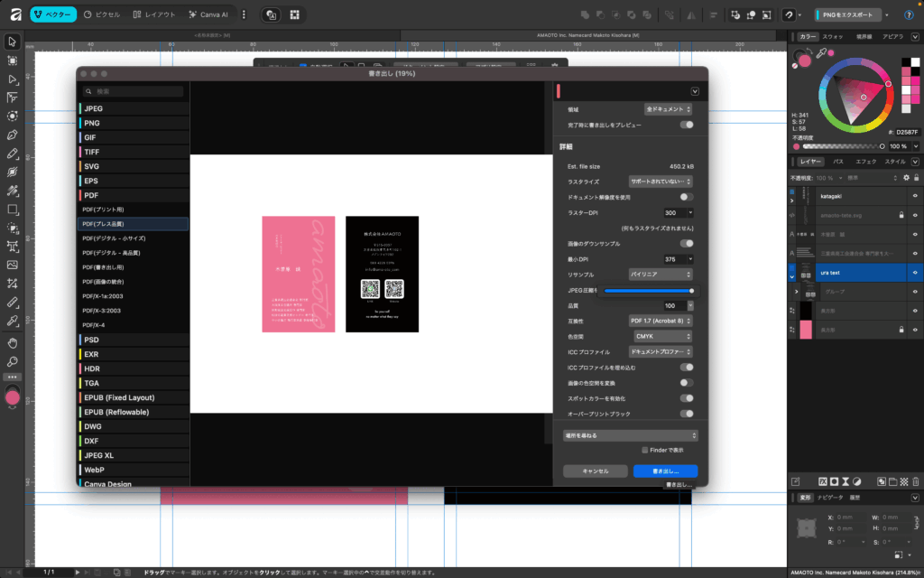The width and height of the screenshot is (924, 578).
Task: Select the Pen tool
Action: point(13,135)
